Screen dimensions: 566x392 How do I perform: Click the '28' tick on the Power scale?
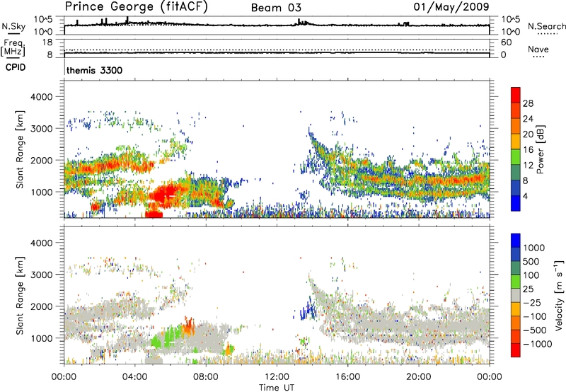[x=528, y=103]
